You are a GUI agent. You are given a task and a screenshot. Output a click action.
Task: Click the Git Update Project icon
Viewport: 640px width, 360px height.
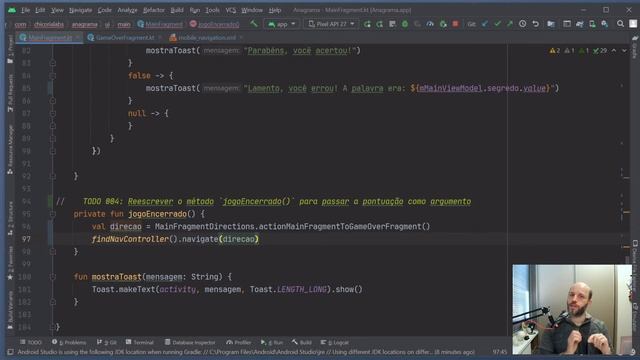point(484,24)
